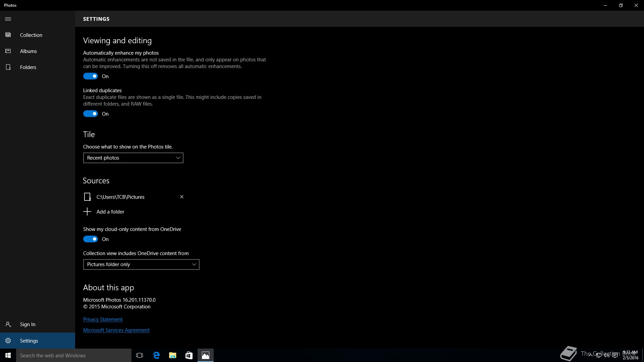The width and height of the screenshot is (644, 362).
Task: Click the Albums icon in sidebar
Action: pyautogui.click(x=8, y=51)
